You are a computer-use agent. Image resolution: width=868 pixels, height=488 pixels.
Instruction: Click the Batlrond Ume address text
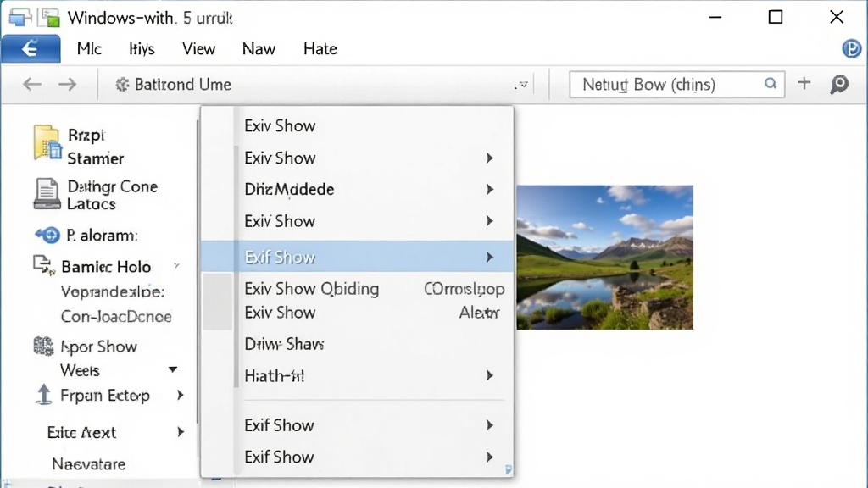tap(183, 85)
